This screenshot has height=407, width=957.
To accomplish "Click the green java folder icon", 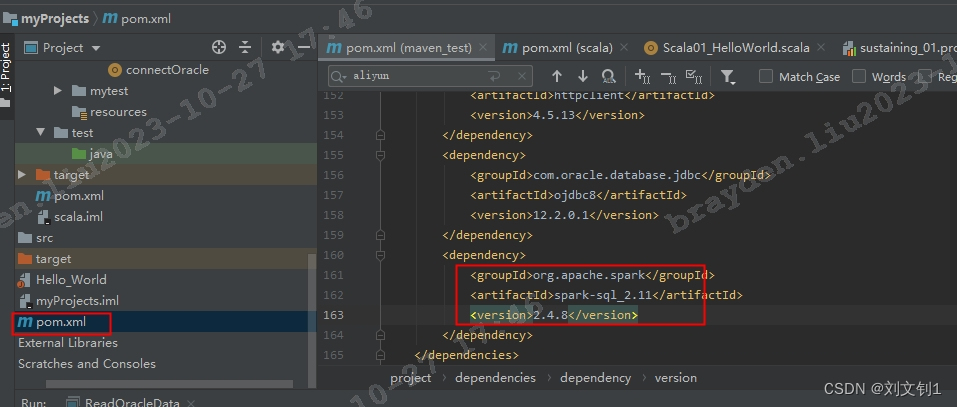I will (79, 154).
